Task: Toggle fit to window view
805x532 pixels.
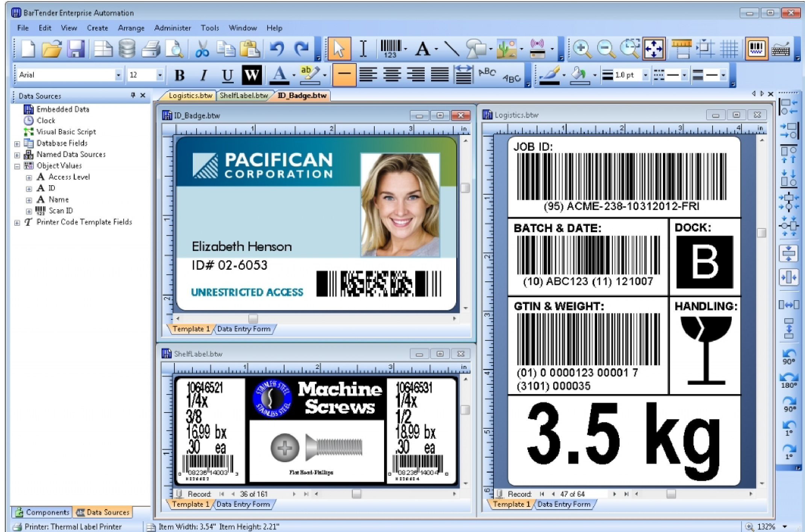Action: (x=654, y=49)
